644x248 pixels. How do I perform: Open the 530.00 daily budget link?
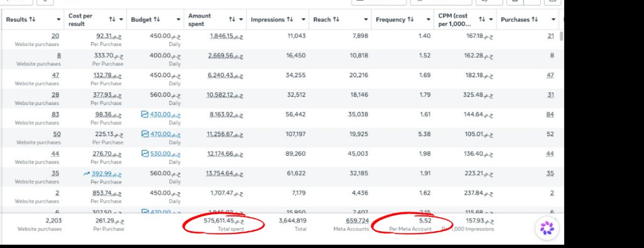(x=165, y=154)
